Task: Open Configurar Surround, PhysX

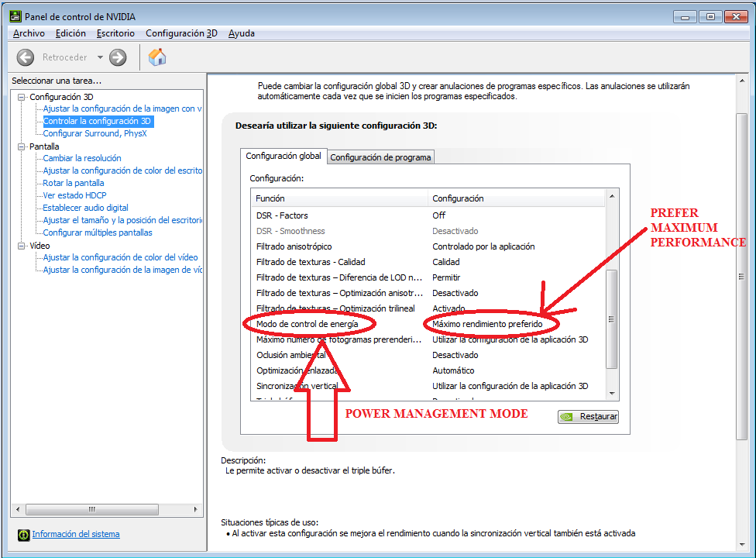Action: pyautogui.click(x=94, y=133)
